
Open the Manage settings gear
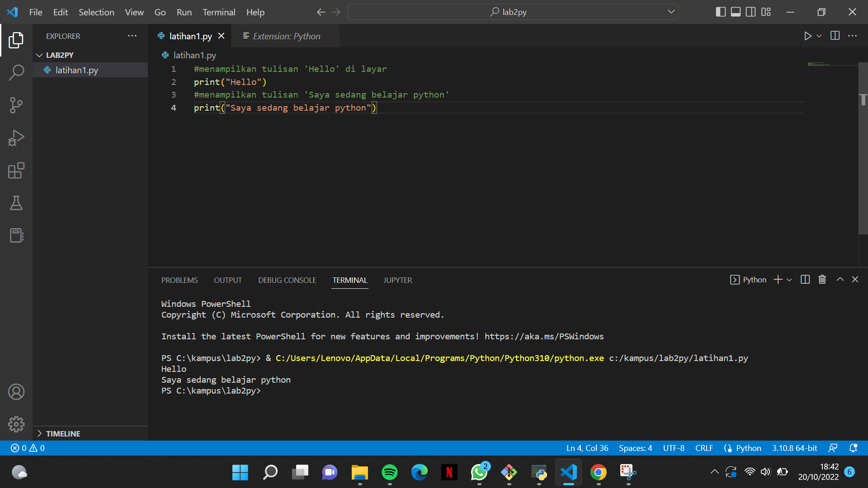(x=16, y=424)
